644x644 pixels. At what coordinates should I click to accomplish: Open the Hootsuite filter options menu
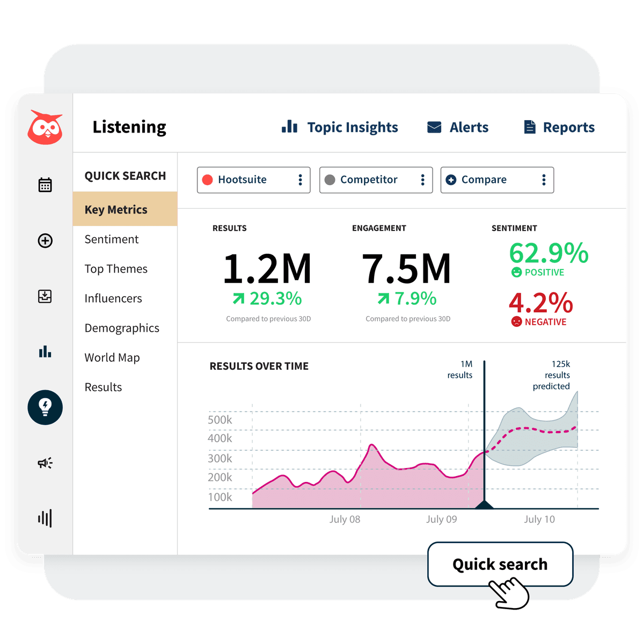pos(301,180)
